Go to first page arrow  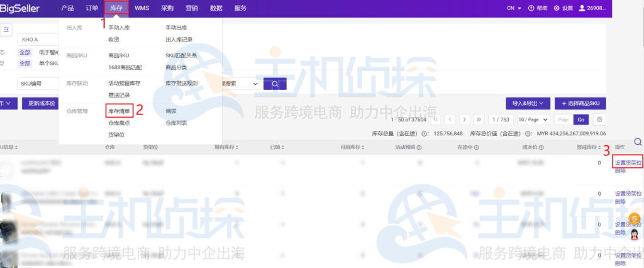click(436, 119)
